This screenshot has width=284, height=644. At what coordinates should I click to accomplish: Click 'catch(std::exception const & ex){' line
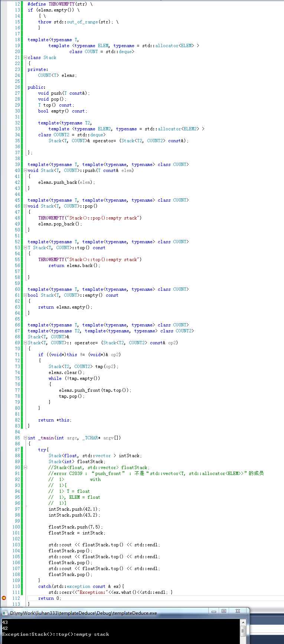click(x=81, y=586)
